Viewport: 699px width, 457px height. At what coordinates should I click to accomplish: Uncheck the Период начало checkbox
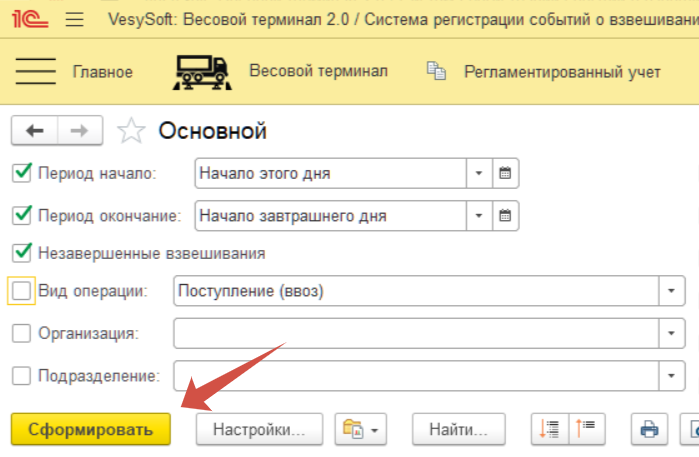point(22,173)
